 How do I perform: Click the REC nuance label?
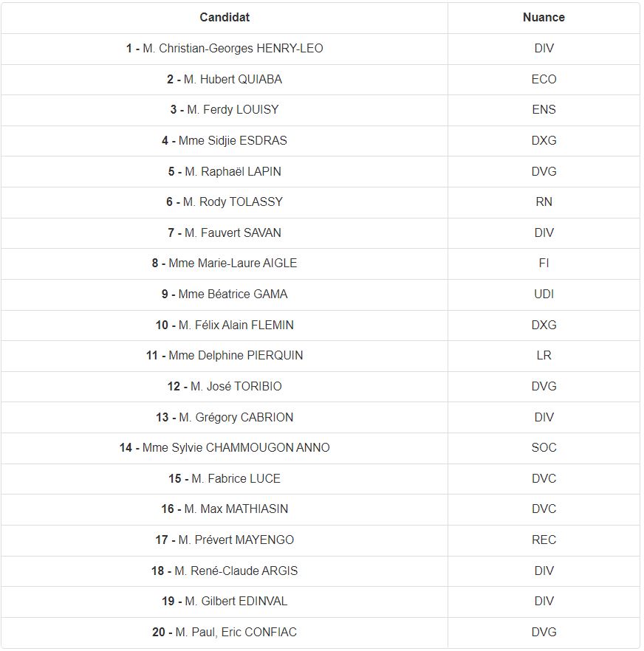[544, 540]
